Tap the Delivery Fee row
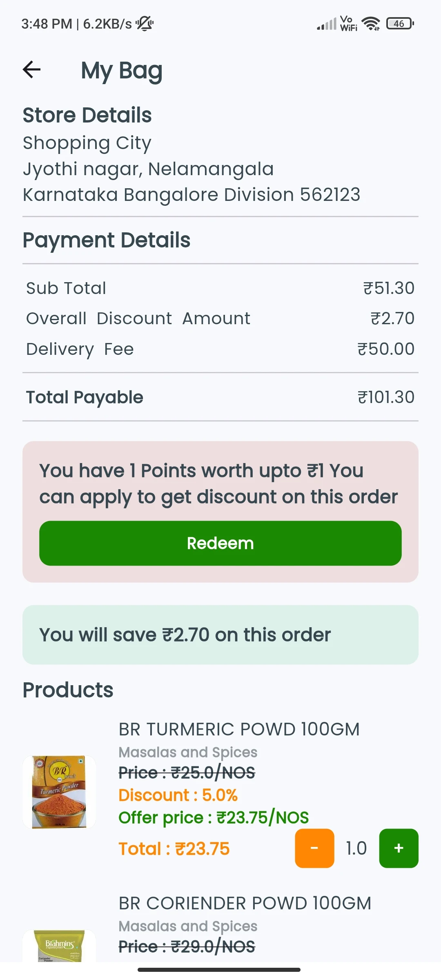Viewport: 441px width, 980px height. (x=220, y=349)
